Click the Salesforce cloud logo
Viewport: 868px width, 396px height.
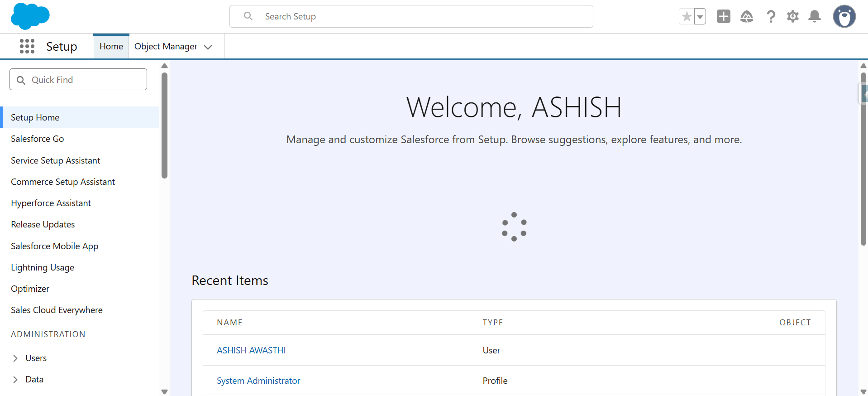coord(30,16)
